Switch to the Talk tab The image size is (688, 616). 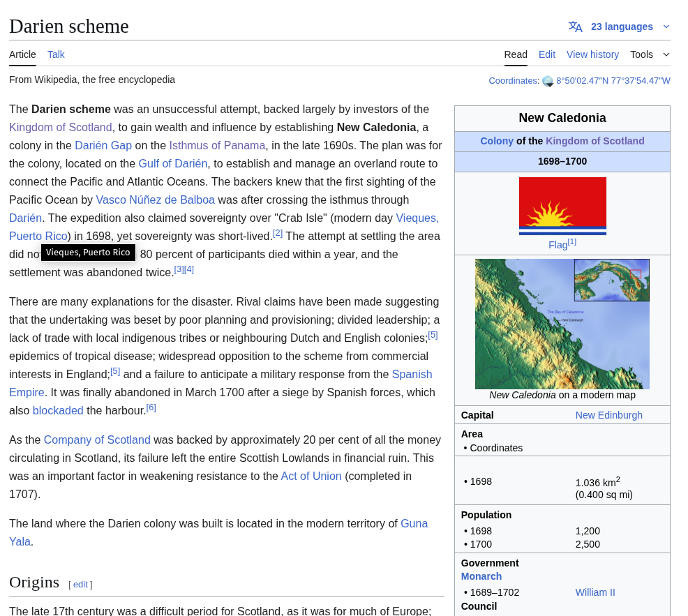(56, 54)
